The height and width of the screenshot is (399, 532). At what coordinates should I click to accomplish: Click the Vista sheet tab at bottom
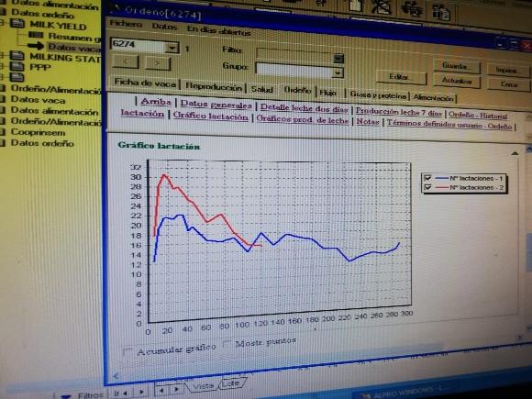point(203,386)
